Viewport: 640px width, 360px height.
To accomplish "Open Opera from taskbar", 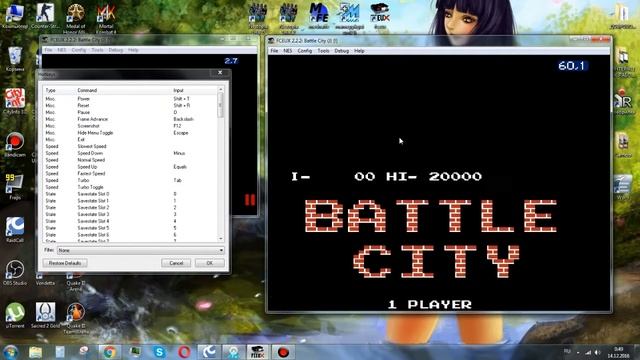I will [184, 352].
